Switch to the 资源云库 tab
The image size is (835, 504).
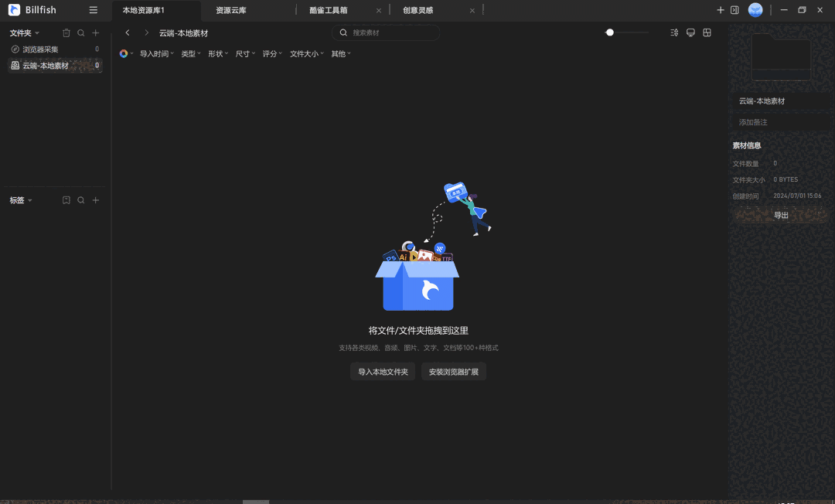[232, 10]
